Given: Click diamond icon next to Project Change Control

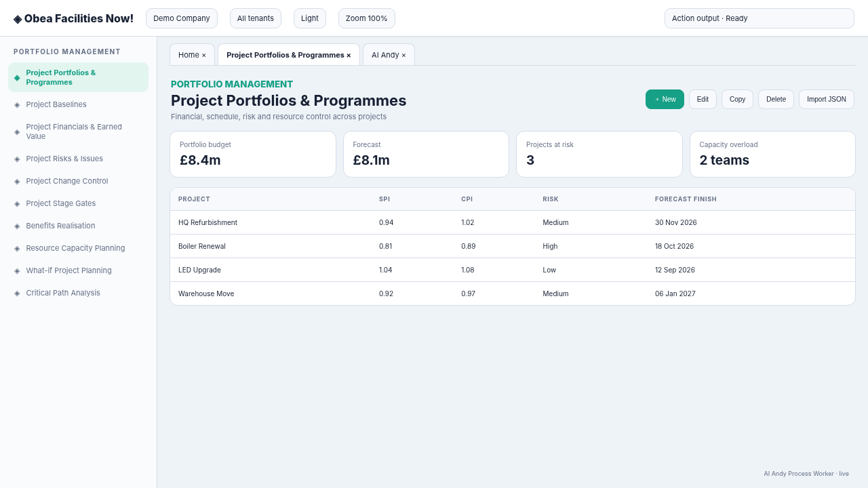Looking at the screenshot, I should tap(17, 181).
